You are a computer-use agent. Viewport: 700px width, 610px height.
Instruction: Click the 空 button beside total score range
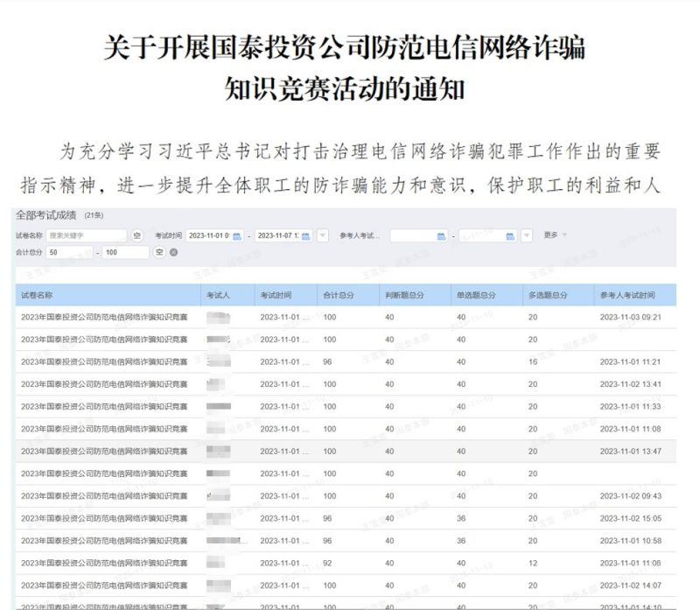pyautogui.click(x=159, y=252)
